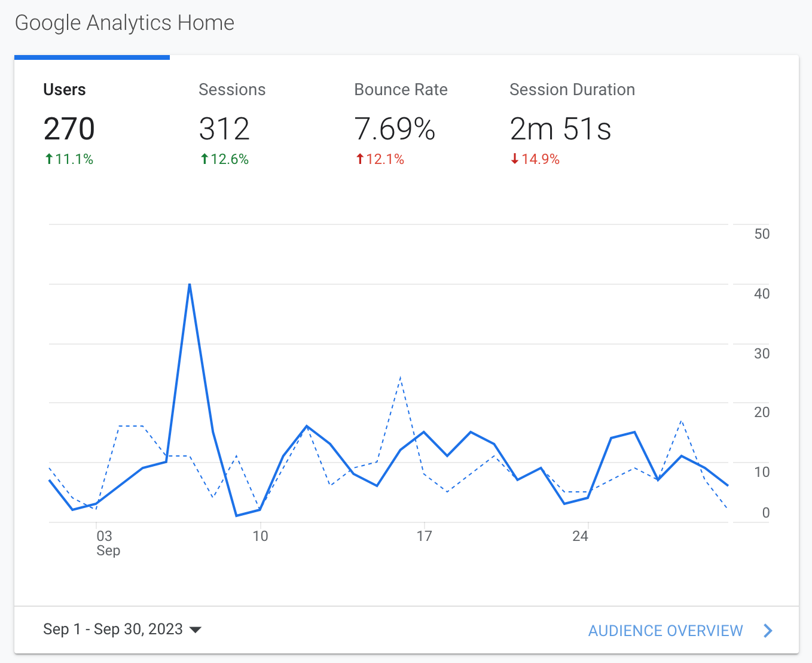The width and height of the screenshot is (812, 663).
Task: Click the green up arrow under Sessions
Action: point(204,159)
